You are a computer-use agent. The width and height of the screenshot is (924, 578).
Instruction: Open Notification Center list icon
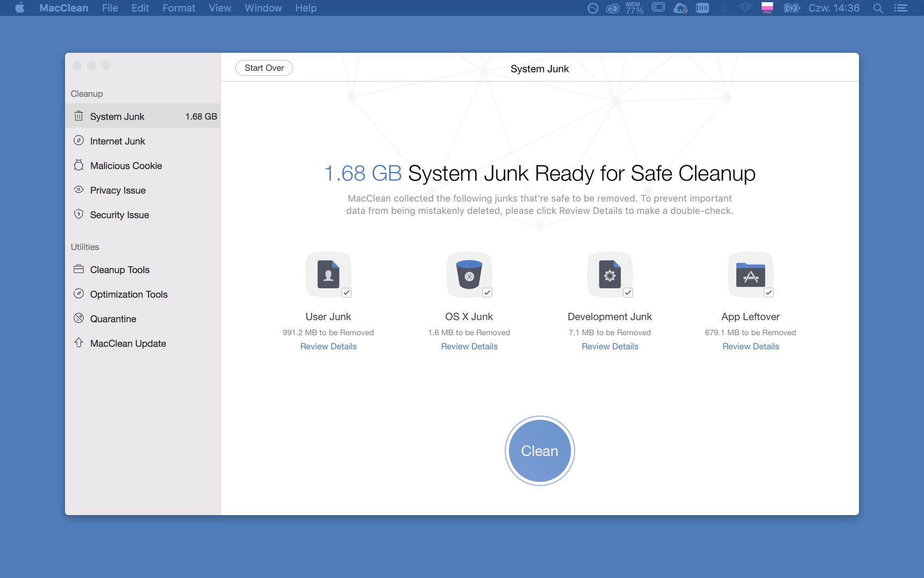coord(901,8)
